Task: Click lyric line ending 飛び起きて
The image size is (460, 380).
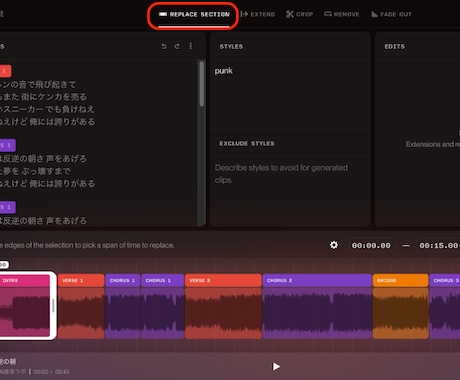Action: (38, 85)
